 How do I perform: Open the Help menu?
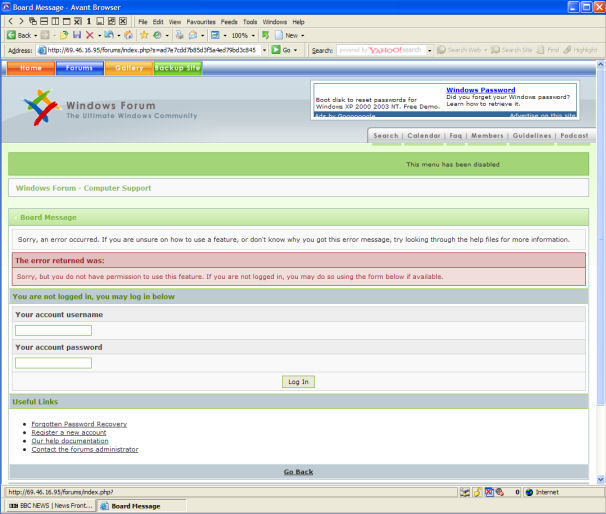pyautogui.click(x=298, y=22)
